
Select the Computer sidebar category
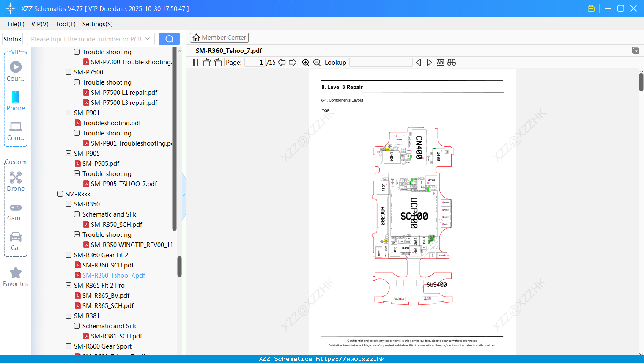(16, 130)
